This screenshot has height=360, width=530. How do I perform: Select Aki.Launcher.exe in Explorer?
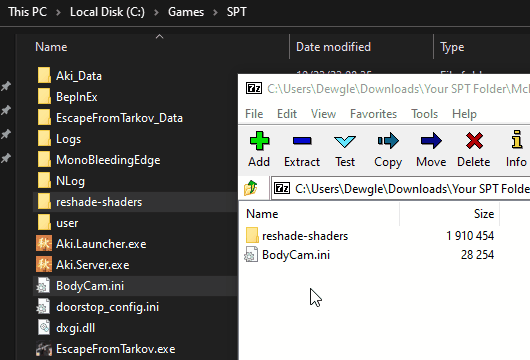tap(101, 244)
